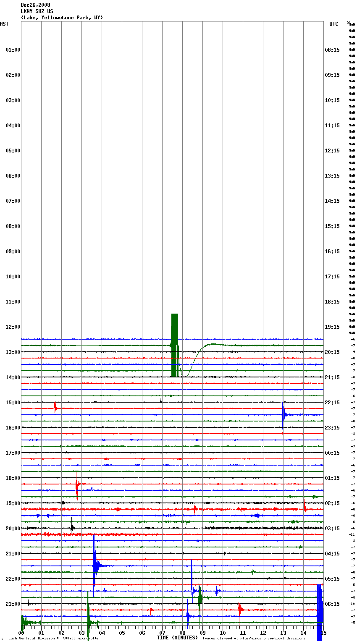
Task: Click the 16:15 UTC time label
Action: (x=332, y=251)
